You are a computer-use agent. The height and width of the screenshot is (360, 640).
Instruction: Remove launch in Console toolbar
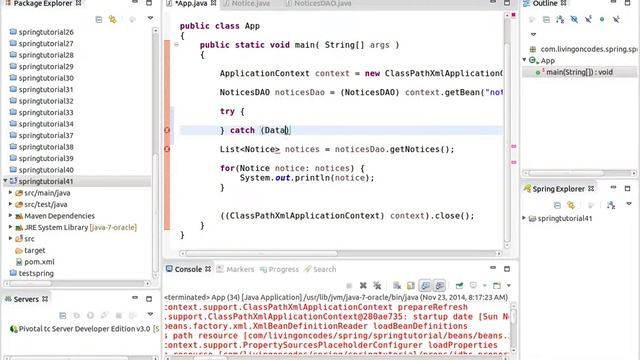pyautogui.click(x=363, y=285)
